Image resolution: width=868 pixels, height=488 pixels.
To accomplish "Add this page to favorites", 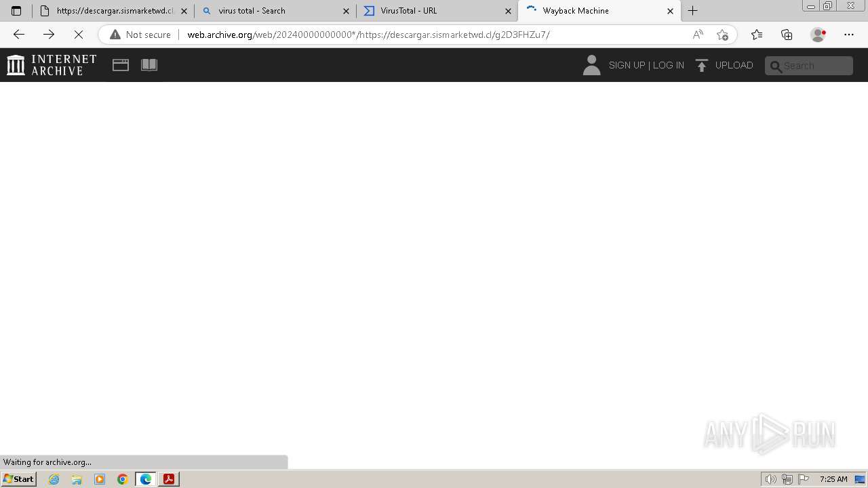I will pos(722,35).
